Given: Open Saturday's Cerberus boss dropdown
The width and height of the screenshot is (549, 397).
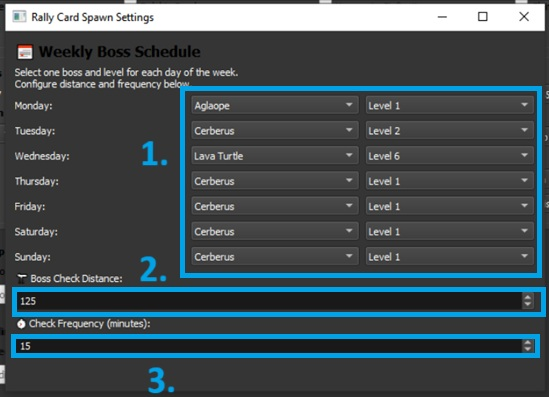Looking at the screenshot, I should click(275, 231).
